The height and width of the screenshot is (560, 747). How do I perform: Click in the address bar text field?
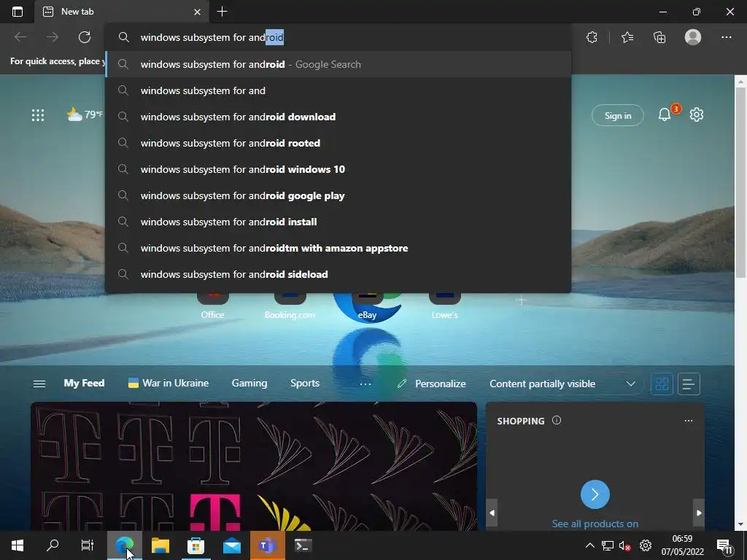coord(338,37)
